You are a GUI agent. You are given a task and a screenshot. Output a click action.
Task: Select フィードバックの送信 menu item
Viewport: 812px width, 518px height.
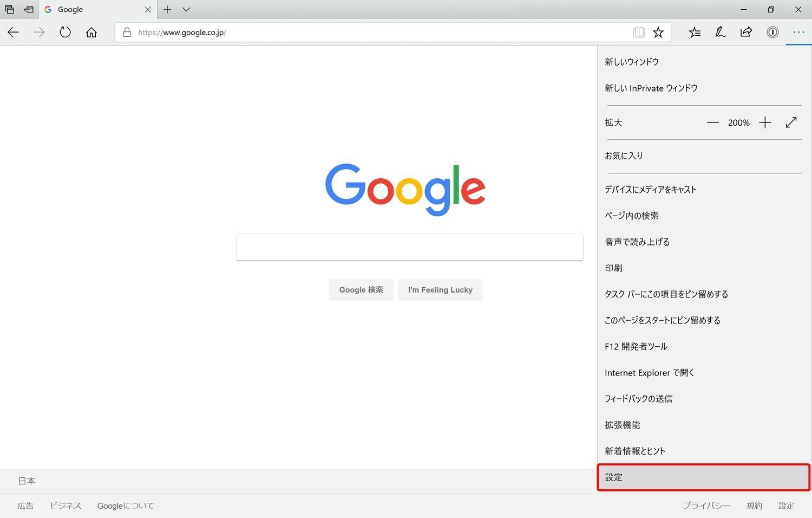(704, 399)
